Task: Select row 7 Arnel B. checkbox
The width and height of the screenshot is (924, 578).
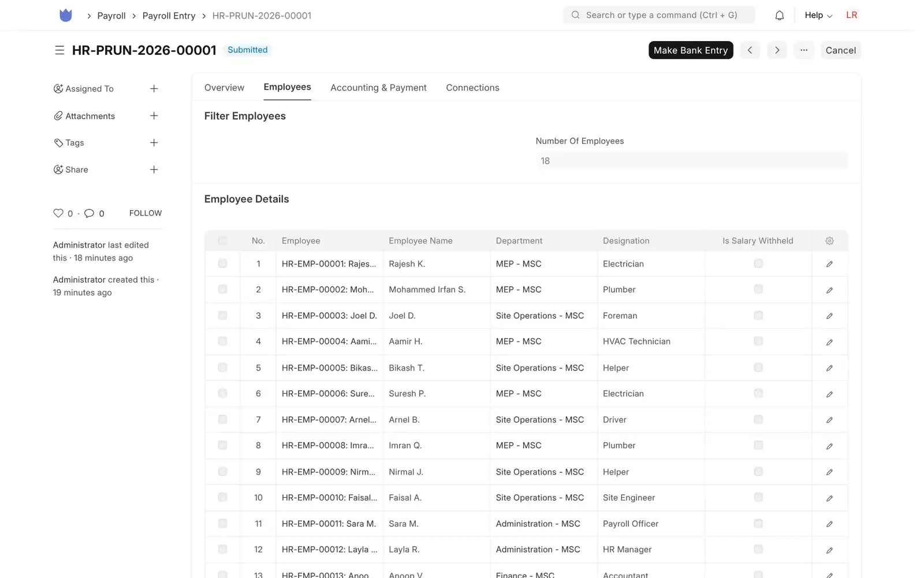Action: [x=222, y=420]
